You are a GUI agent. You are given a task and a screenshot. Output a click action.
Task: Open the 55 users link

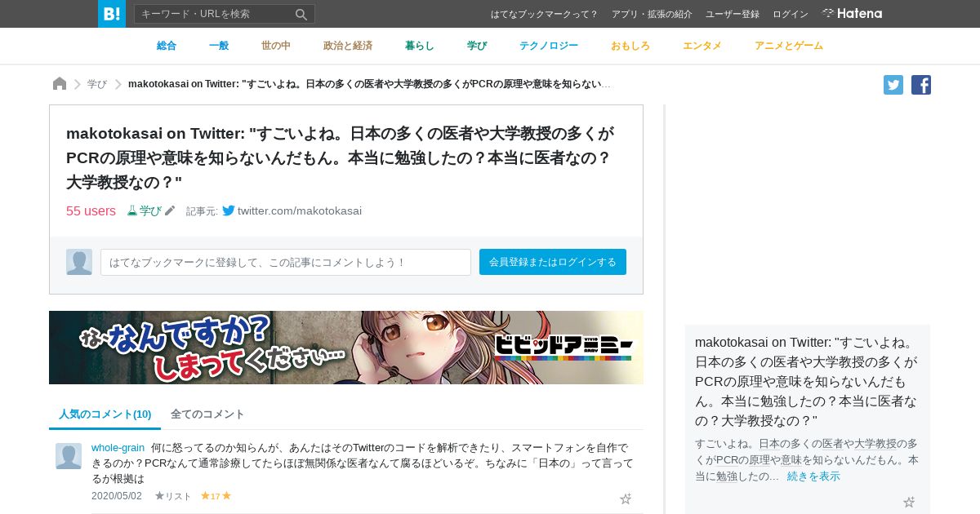click(91, 210)
